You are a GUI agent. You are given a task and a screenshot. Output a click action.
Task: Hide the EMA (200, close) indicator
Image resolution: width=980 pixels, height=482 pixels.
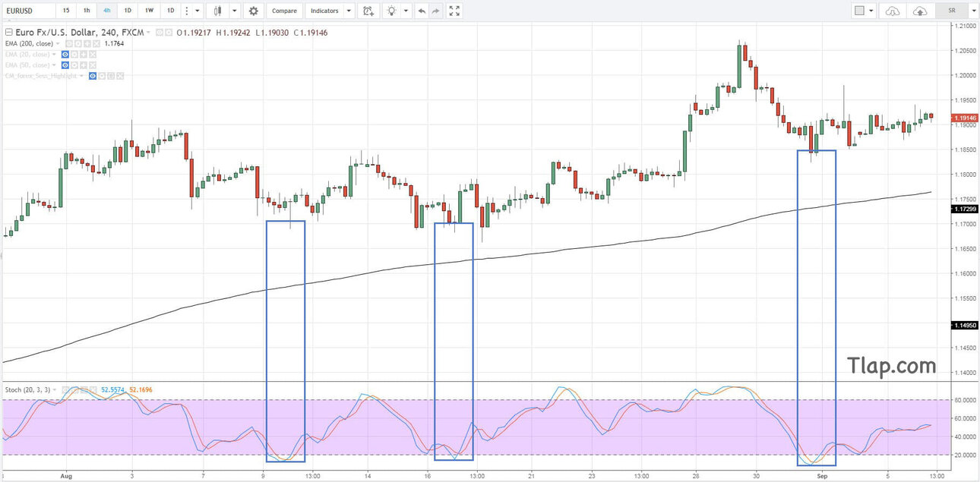(69, 44)
